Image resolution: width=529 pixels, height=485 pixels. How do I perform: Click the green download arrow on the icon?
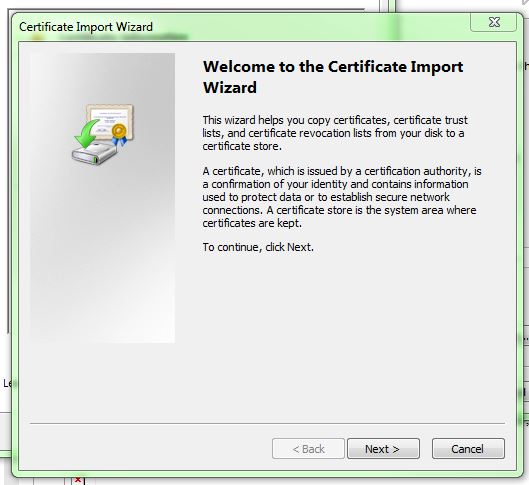(x=87, y=134)
